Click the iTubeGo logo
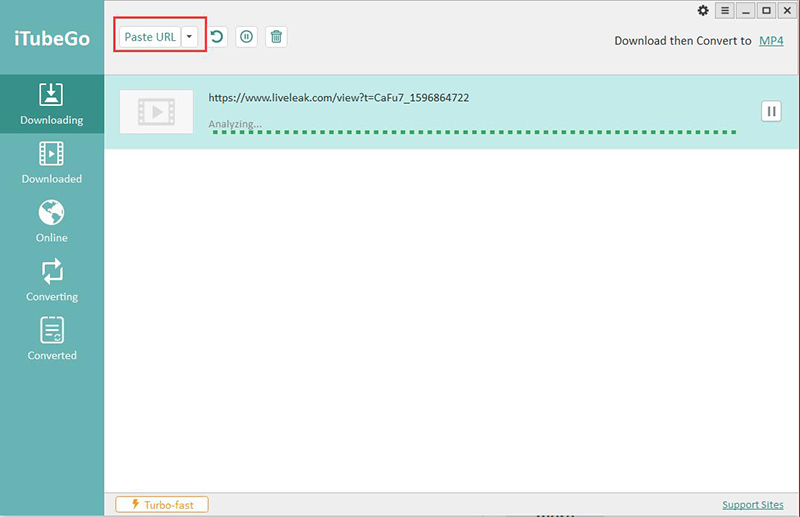Image resolution: width=800 pixels, height=517 pixels. (x=52, y=39)
